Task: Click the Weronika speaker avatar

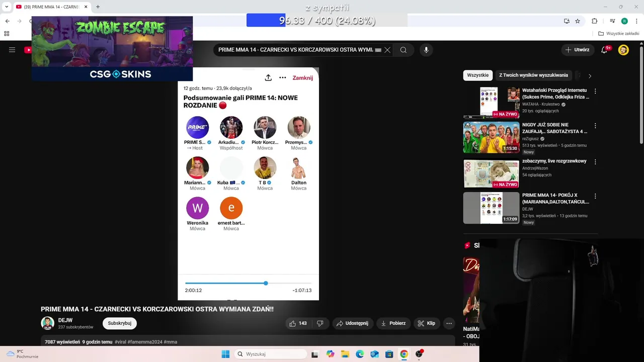Action: [197, 208]
